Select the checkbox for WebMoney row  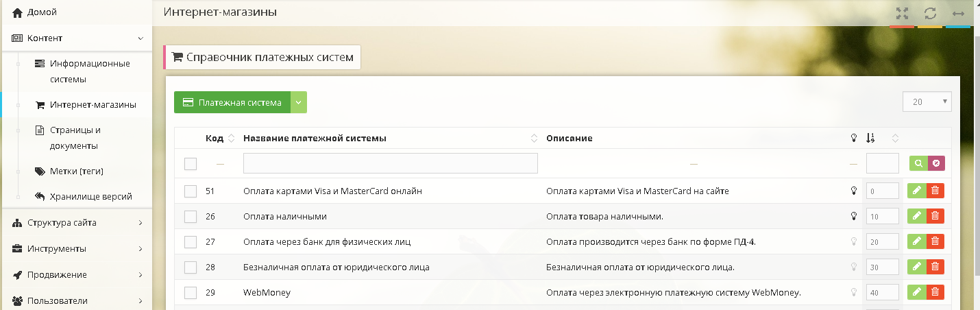click(191, 293)
